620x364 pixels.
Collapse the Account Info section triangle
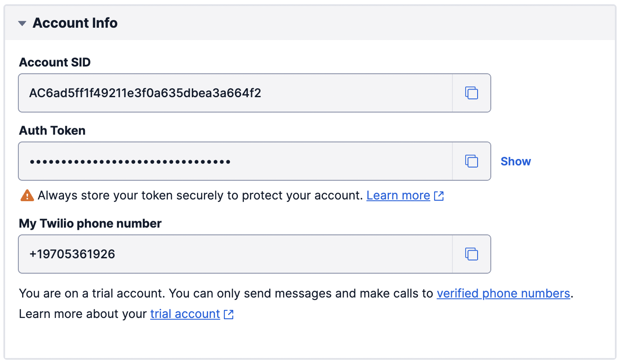[x=22, y=23]
